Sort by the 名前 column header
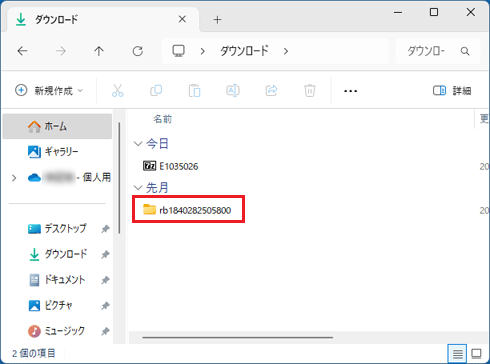The width and height of the screenshot is (490, 364). click(x=162, y=119)
